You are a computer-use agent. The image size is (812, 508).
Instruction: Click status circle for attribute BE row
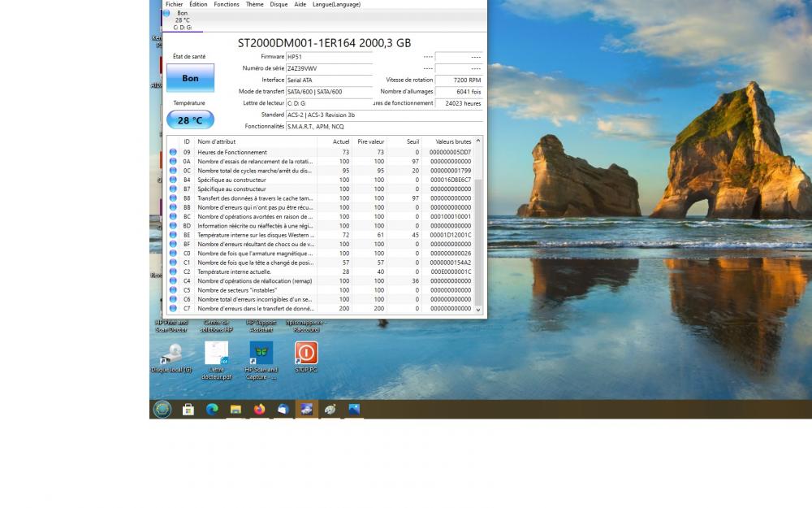pos(173,236)
